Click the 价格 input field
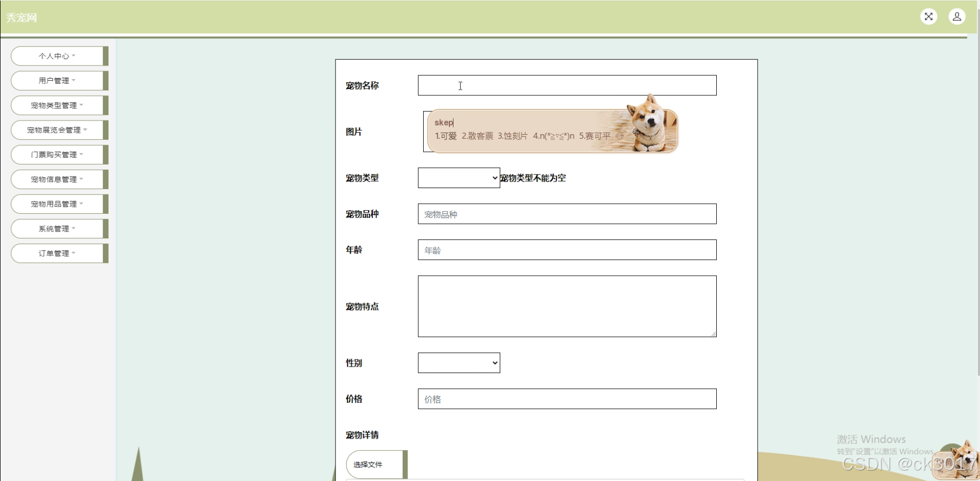 (x=567, y=399)
